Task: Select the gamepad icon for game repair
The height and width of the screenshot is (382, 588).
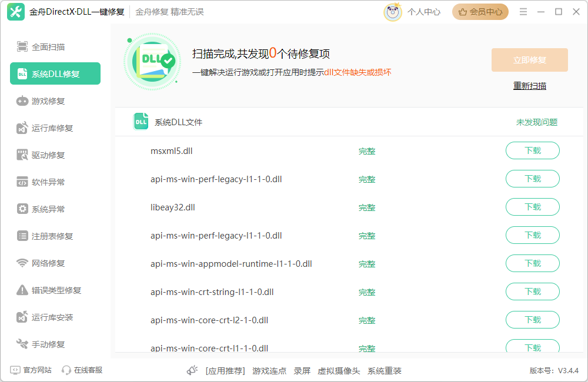Action: point(22,101)
